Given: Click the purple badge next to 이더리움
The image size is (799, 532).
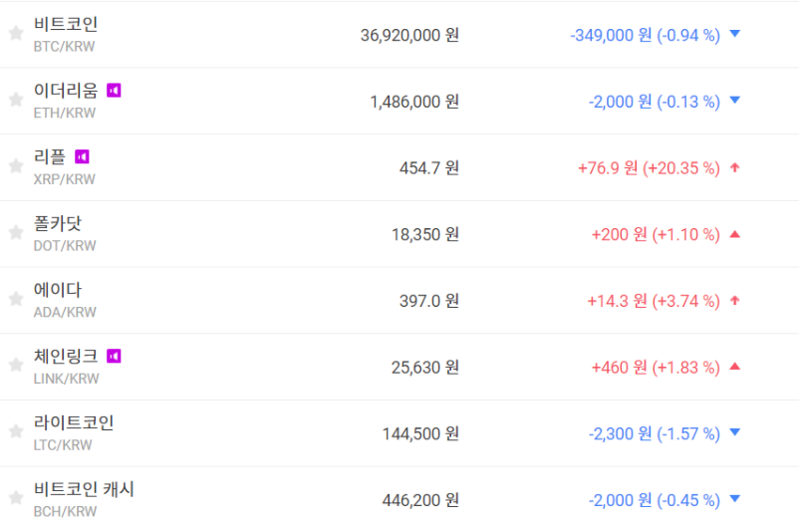Looking at the screenshot, I should point(114,91).
